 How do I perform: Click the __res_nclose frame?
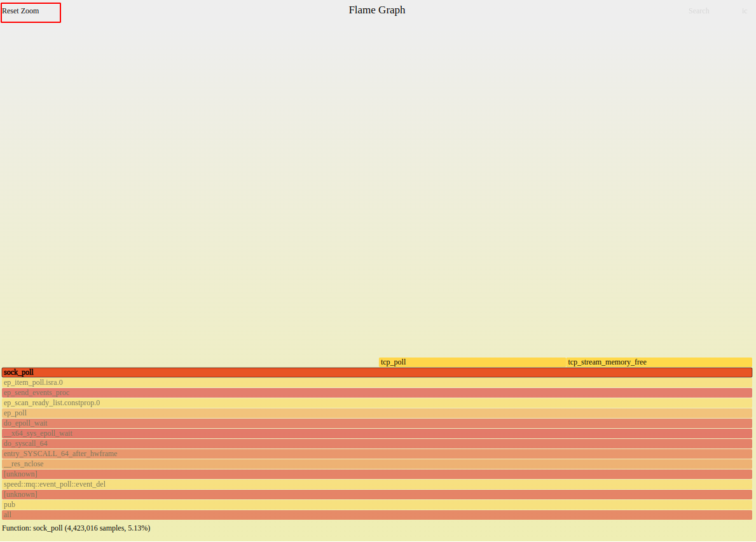click(x=376, y=464)
